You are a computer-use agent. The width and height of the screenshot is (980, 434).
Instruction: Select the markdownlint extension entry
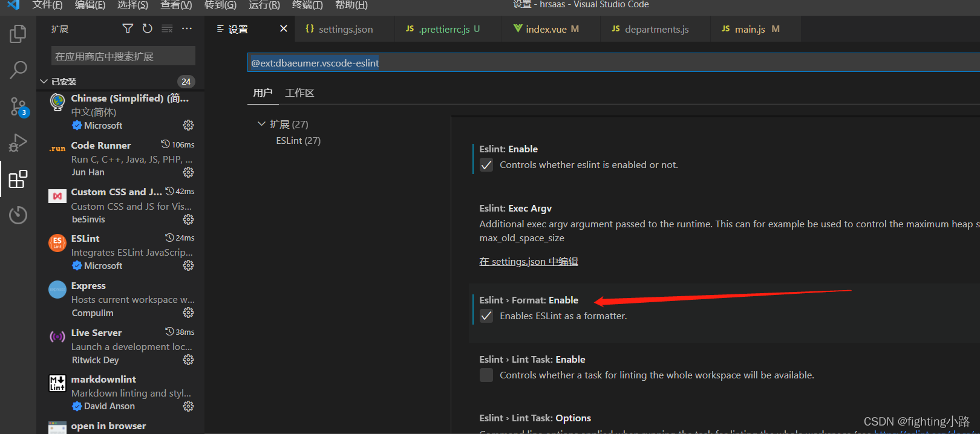[x=121, y=393]
